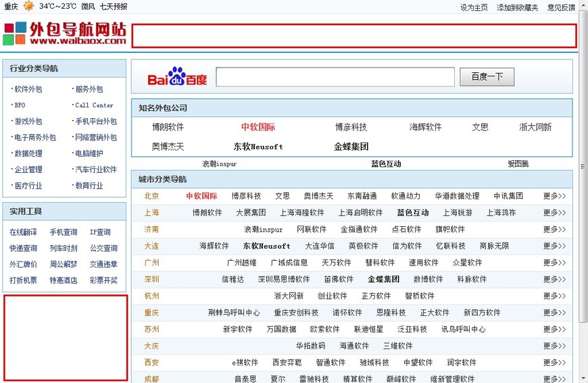Open 数据处理 category
Image resolution: width=588 pixels, height=383 pixels.
[x=28, y=153]
